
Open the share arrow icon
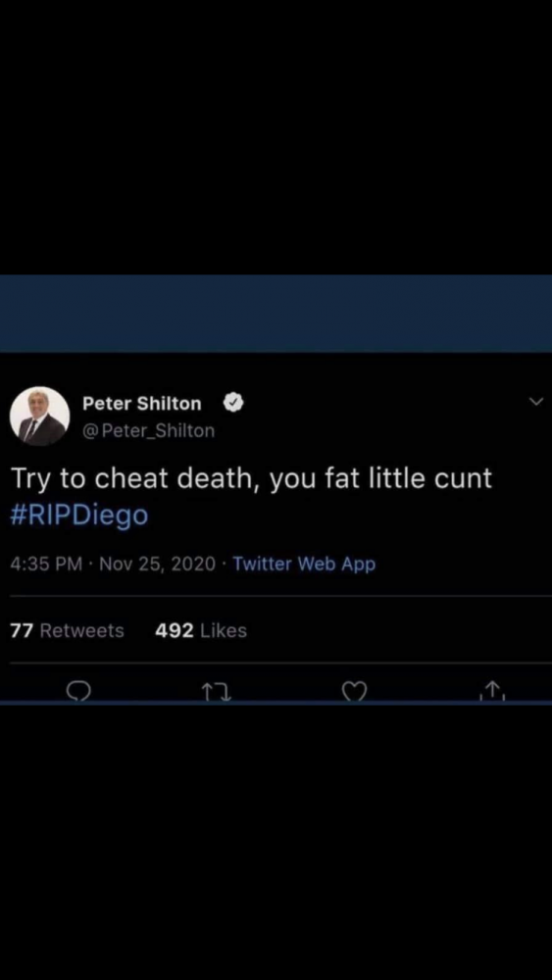pyautogui.click(x=493, y=691)
